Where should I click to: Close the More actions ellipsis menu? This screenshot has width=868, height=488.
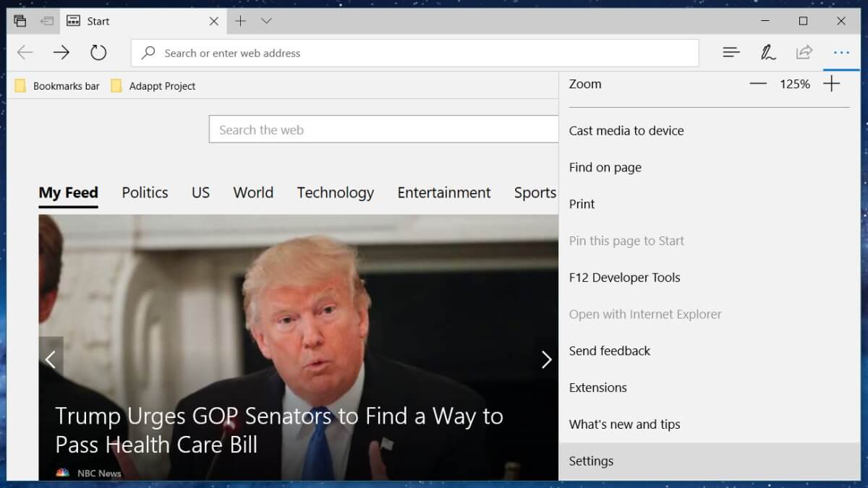click(841, 52)
